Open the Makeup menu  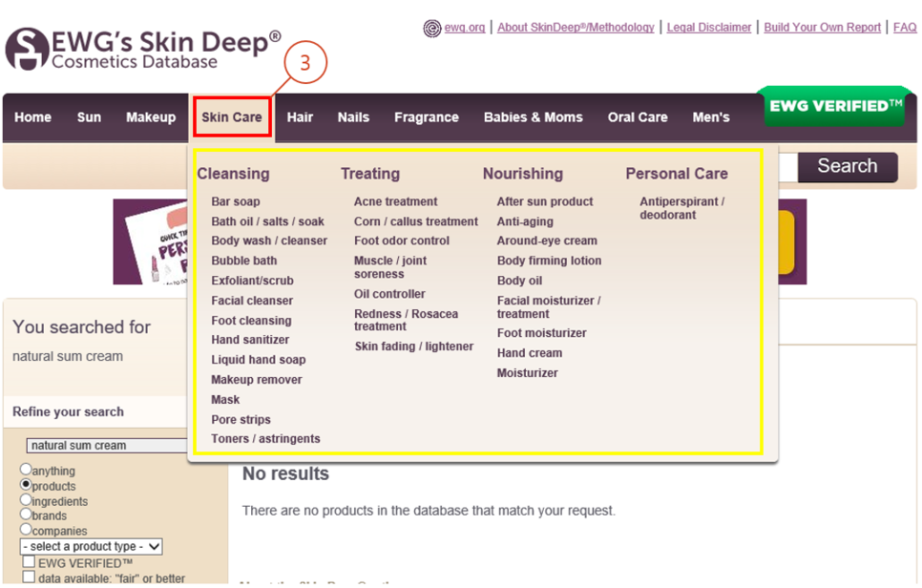(x=151, y=117)
